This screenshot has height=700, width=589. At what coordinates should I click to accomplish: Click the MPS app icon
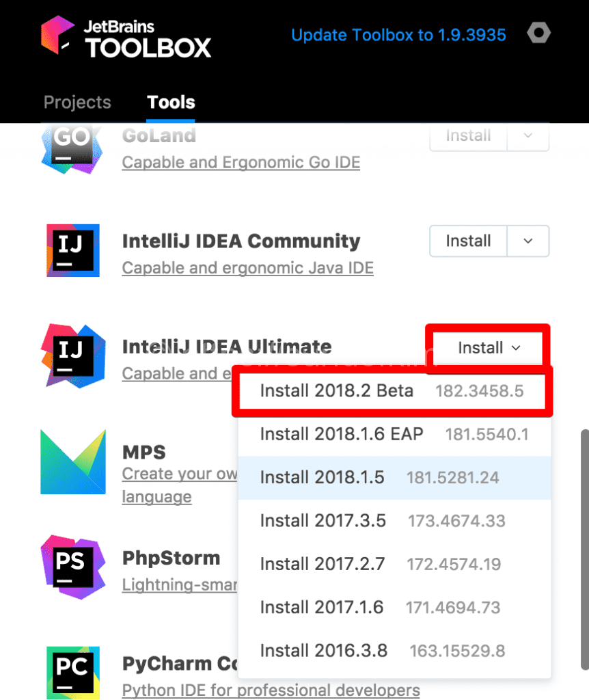point(73,461)
